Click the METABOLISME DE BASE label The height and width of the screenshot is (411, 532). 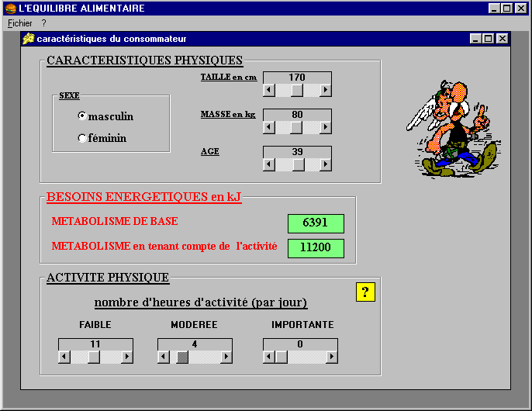(115, 221)
